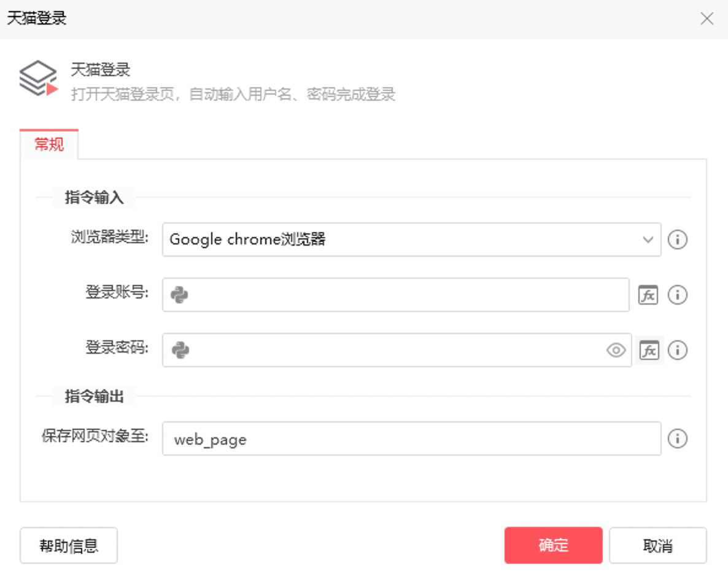728x581 pixels.
Task: Open the 浏览器类型 dropdown showing Google chrome浏览器
Action: pos(411,240)
